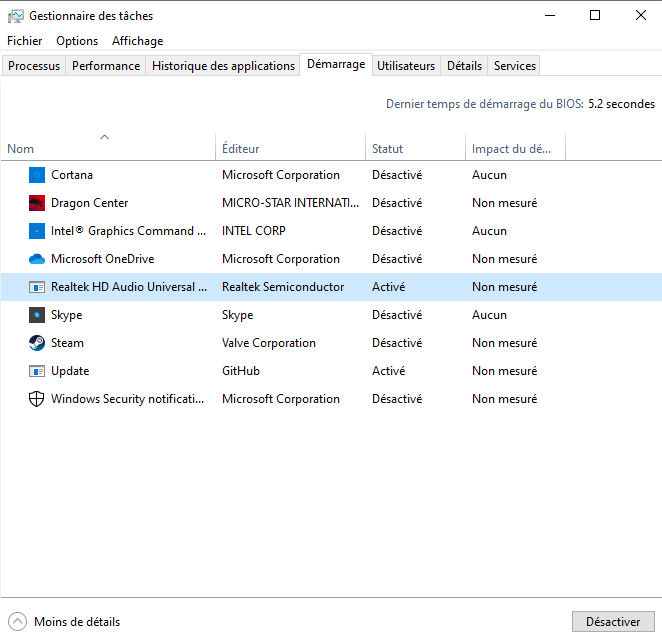The height and width of the screenshot is (644, 662).
Task: Click the Skype app icon
Action: coord(37,315)
